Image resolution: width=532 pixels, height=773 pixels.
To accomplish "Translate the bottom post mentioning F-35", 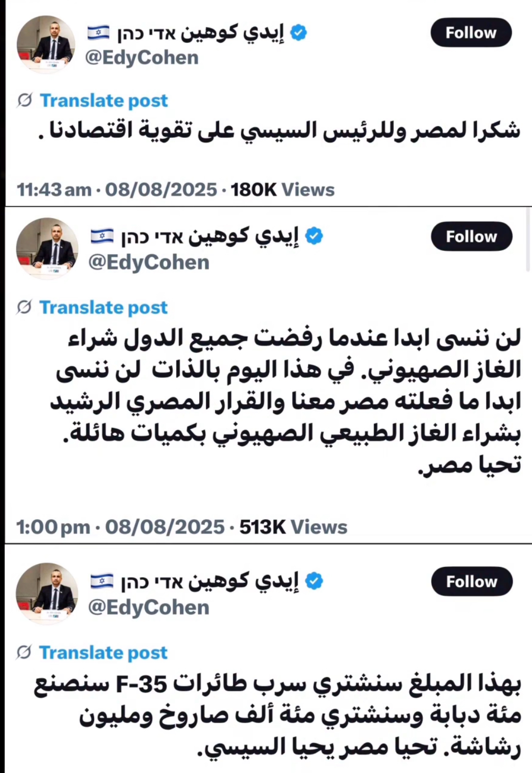I will [104, 652].
